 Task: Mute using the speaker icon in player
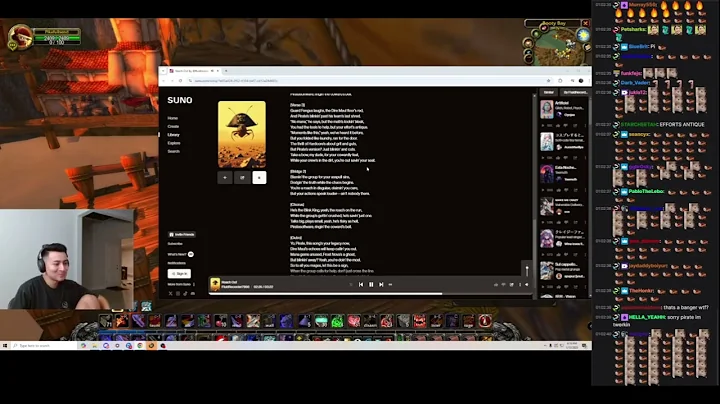point(527,285)
